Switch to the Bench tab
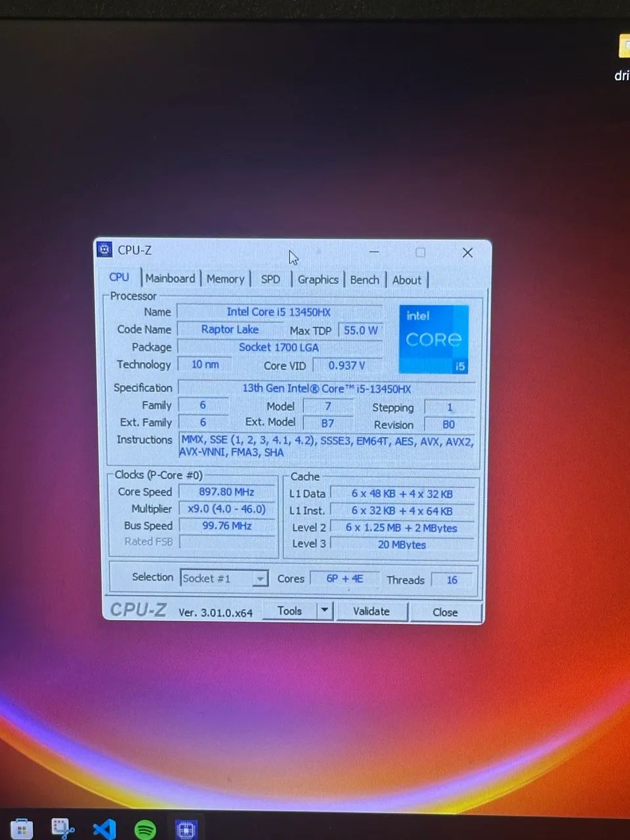The width and height of the screenshot is (630, 840). (364, 280)
